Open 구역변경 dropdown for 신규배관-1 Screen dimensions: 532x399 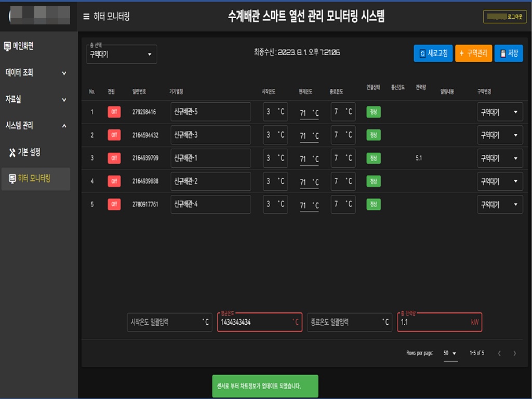pyautogui.click(x=500, y=158)
